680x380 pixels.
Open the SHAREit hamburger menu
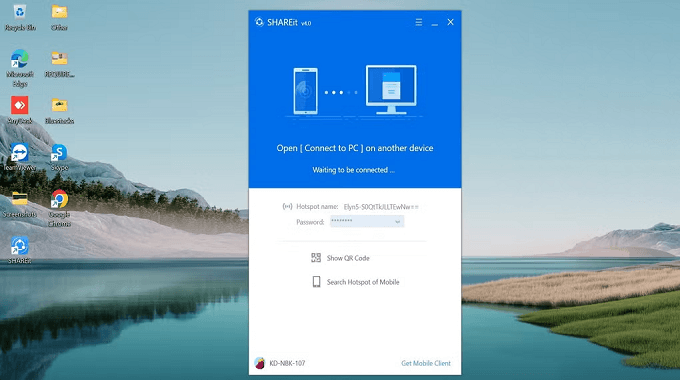418,22
